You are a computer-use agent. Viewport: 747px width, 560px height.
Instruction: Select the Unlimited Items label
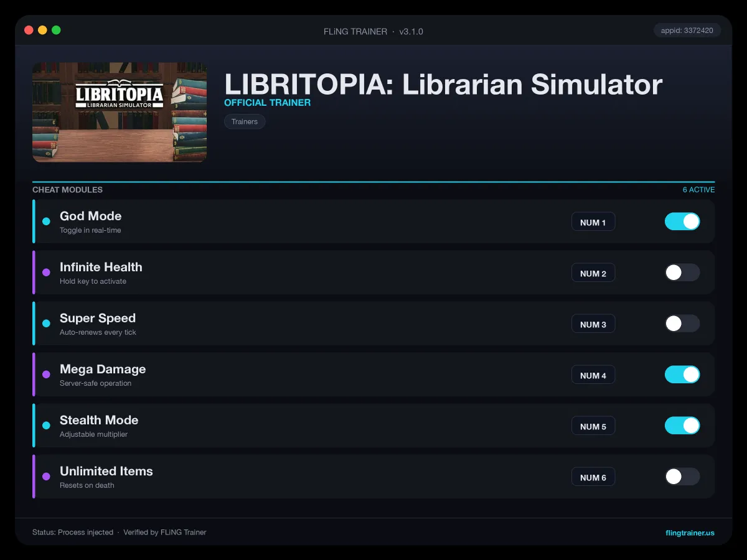click(106, 471)
